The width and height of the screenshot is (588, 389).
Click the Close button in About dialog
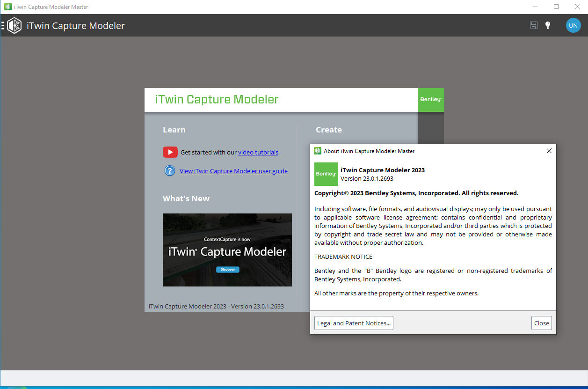[542, 323]
